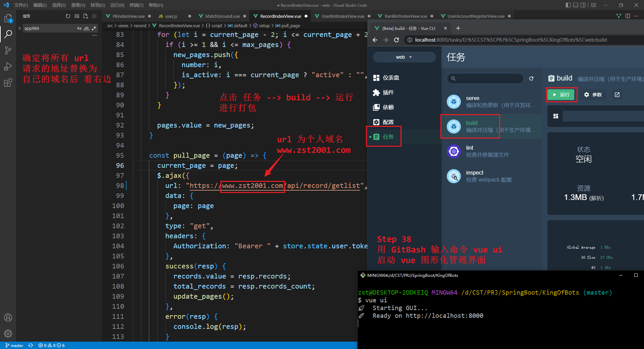Open the Source Control view
644x349 pixels.
pyautogui.click(x=8, y=50)
